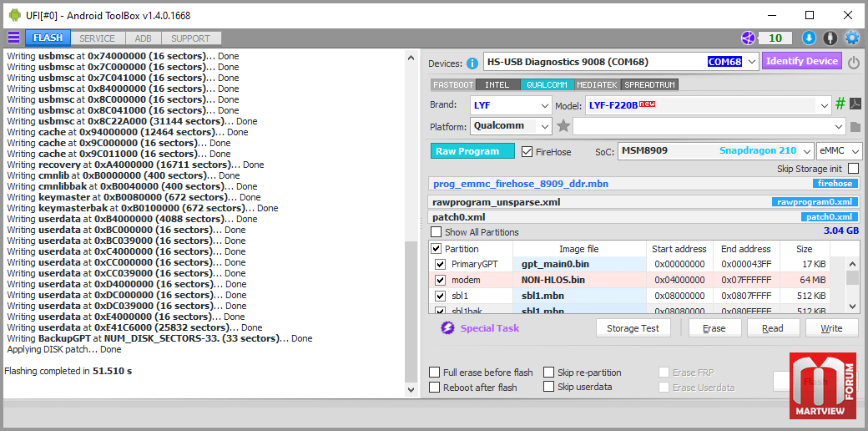868x431 pixels.
Task: Open settings with the gear icon
Action: [851, 38]
